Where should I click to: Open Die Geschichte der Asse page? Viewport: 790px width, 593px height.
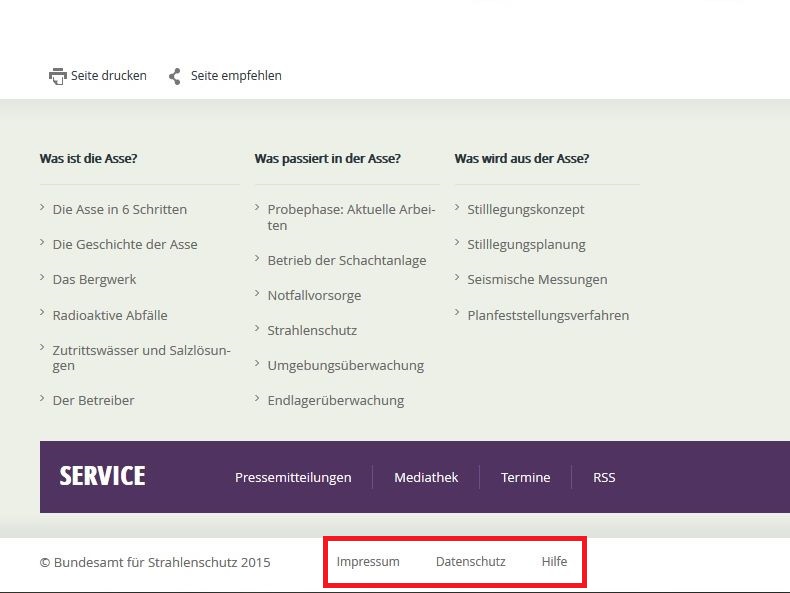[125, 244]
